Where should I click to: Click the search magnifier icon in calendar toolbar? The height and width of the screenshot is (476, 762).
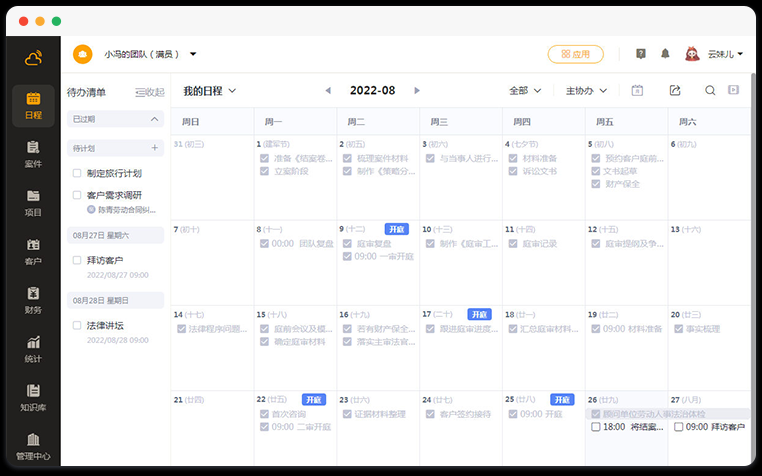[x=710, y=91]
